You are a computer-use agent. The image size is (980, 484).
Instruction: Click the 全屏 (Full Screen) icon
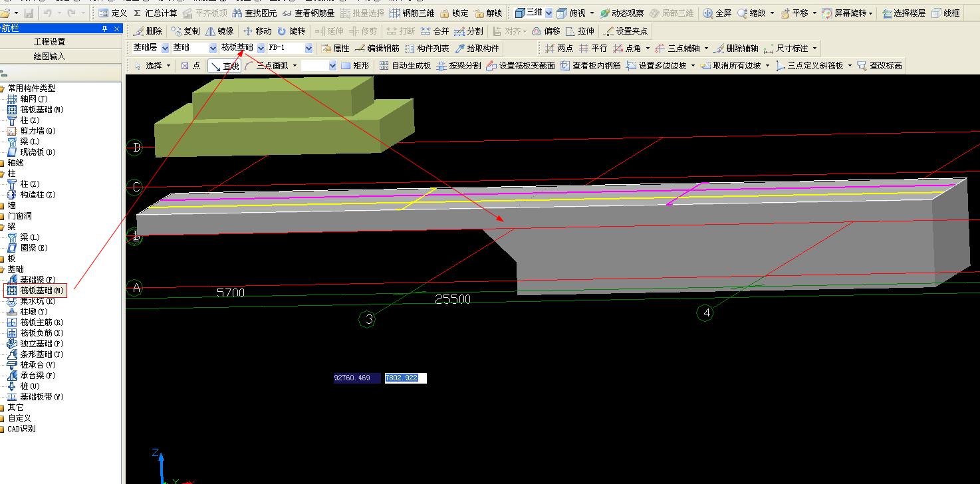click(717, 13)
